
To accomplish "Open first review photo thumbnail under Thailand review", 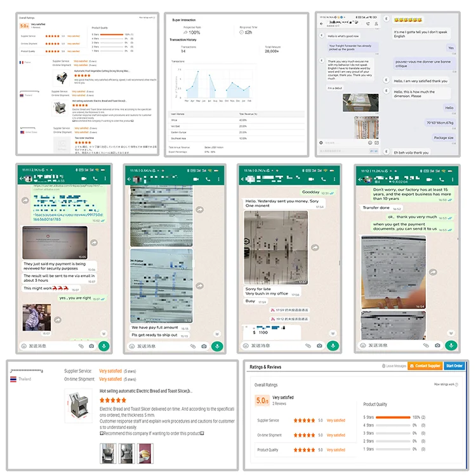I will click(108, 453).
